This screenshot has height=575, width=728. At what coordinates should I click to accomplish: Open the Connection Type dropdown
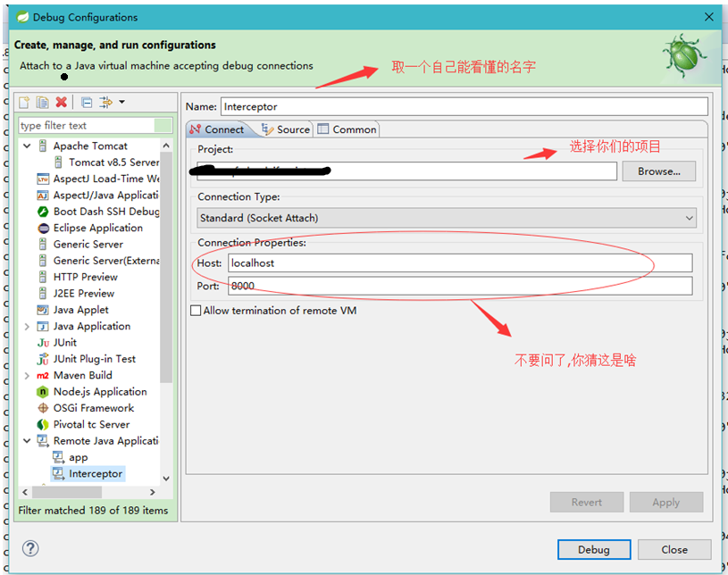point(447,218)
